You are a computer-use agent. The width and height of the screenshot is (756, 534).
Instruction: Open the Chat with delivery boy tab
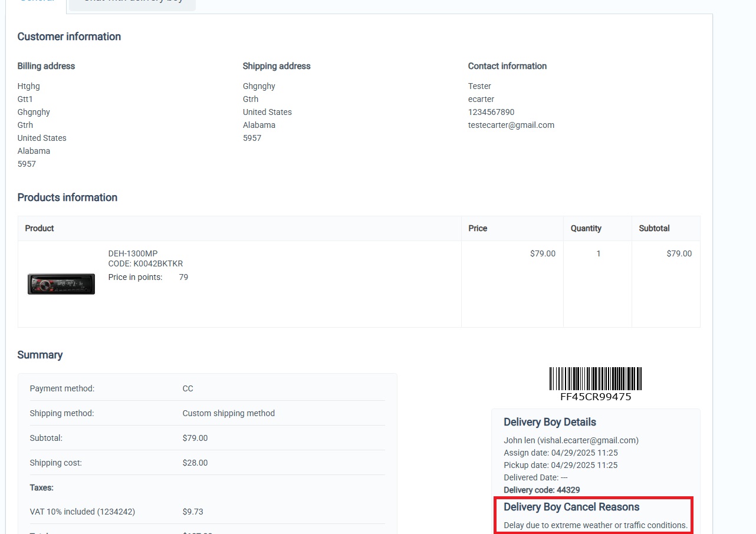click(x=133, y=2)
